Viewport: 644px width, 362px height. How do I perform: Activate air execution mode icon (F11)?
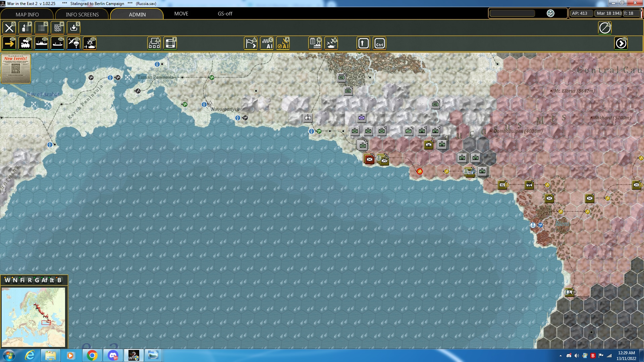click(90, 44)
